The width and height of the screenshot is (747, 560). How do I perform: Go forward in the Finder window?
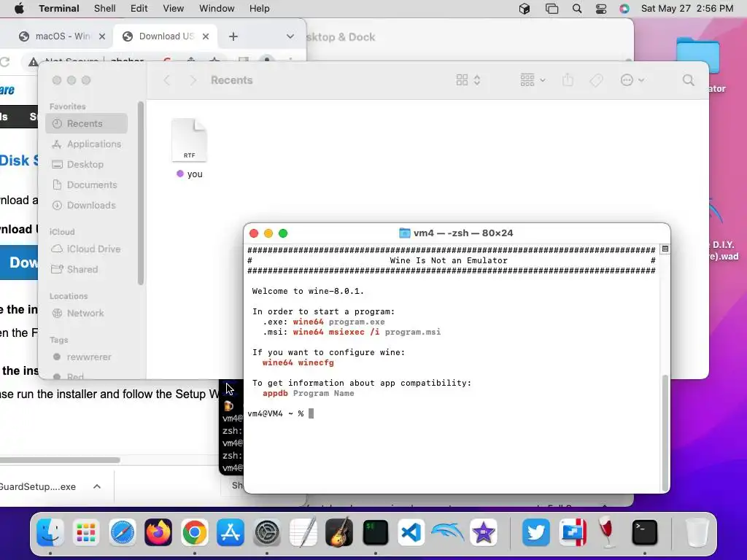tap(193, 80)
